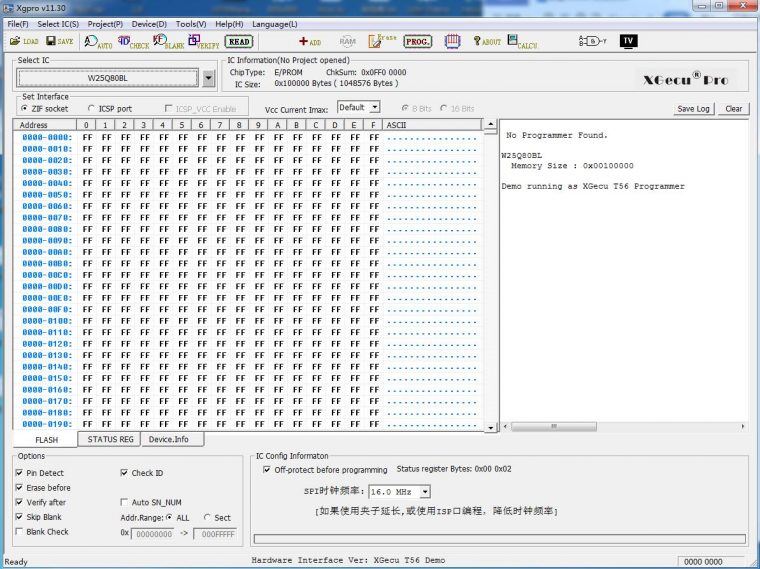Click the 0000-0100 address row

(x=248, y=321)
